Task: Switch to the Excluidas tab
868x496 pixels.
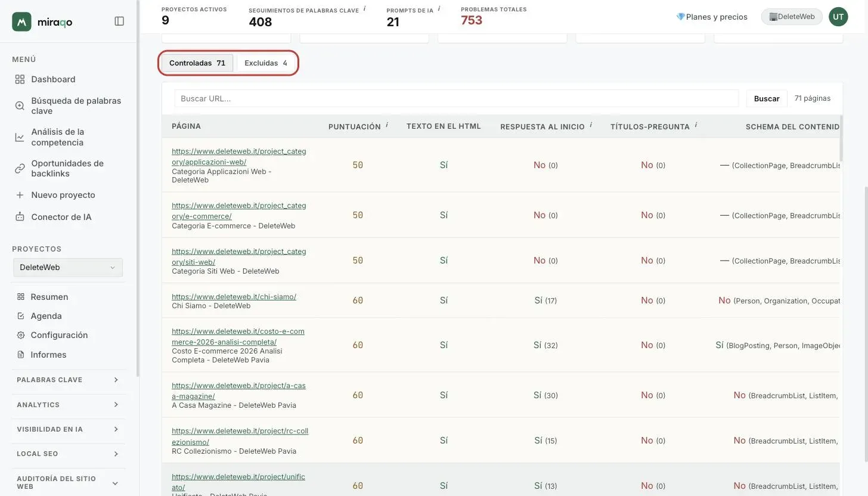Action: (266, 63)
